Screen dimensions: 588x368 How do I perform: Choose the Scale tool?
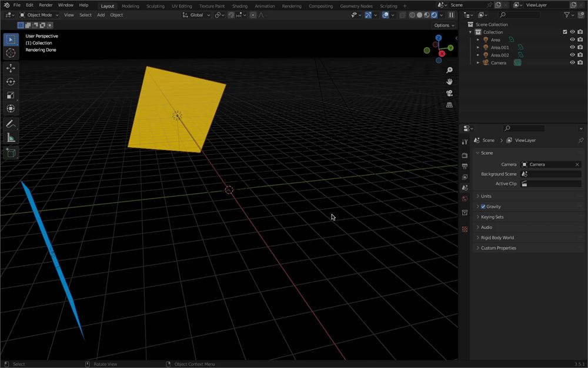tap(11, 95)
